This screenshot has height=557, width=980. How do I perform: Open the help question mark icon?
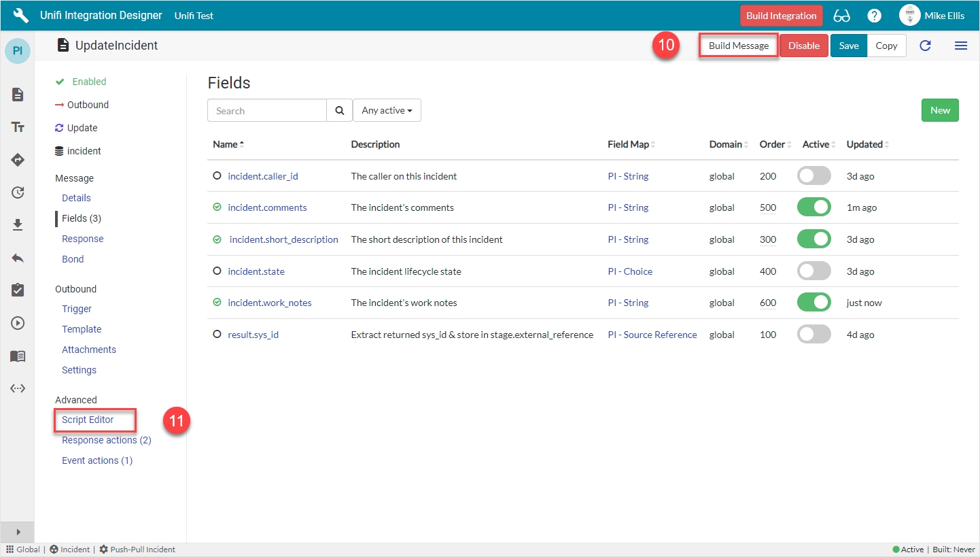coord(875,16)
